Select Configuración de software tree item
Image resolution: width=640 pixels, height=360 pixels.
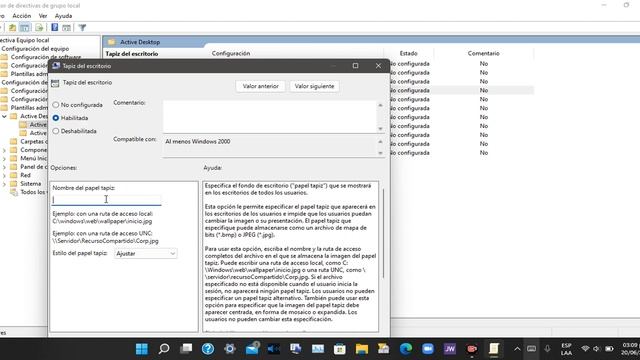[46, 57]
